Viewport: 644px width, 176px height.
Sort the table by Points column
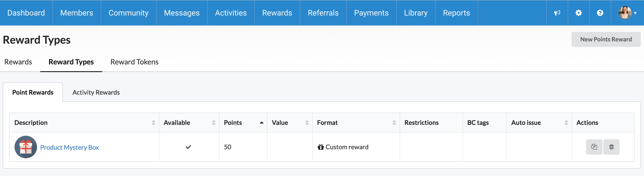pyautogui.click(x=261, y=123)
